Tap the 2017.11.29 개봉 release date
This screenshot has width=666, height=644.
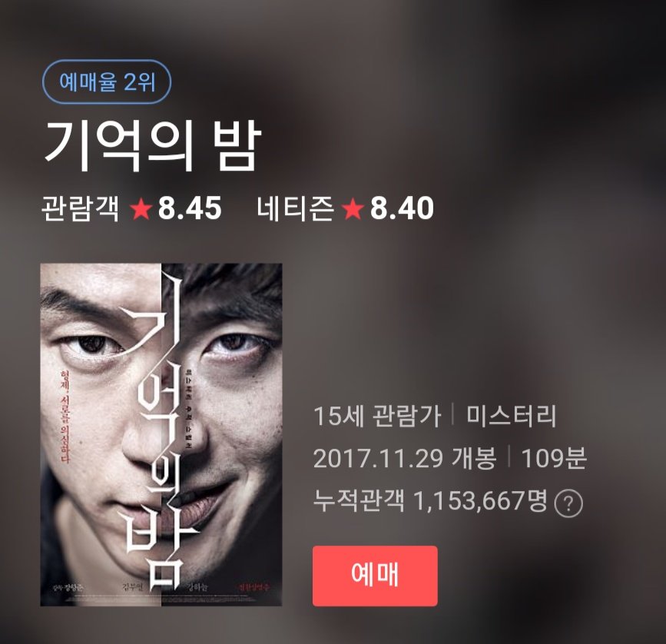coord(405,458)
